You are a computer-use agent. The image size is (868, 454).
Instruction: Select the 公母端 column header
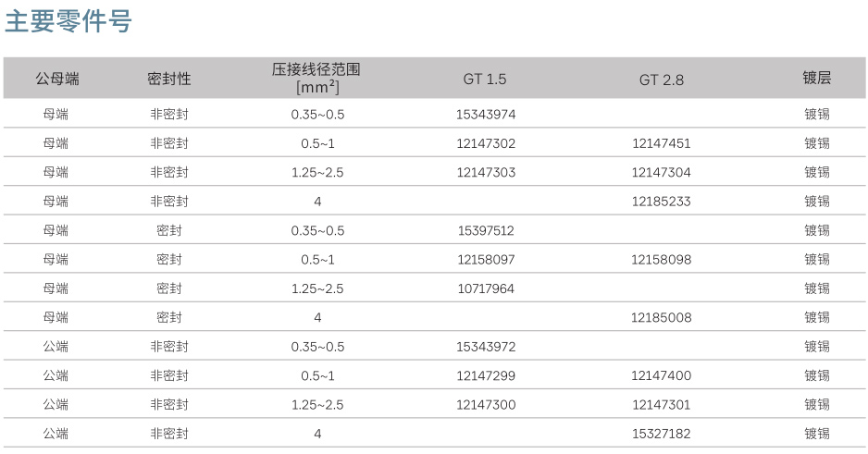click(x=57, y=79)
